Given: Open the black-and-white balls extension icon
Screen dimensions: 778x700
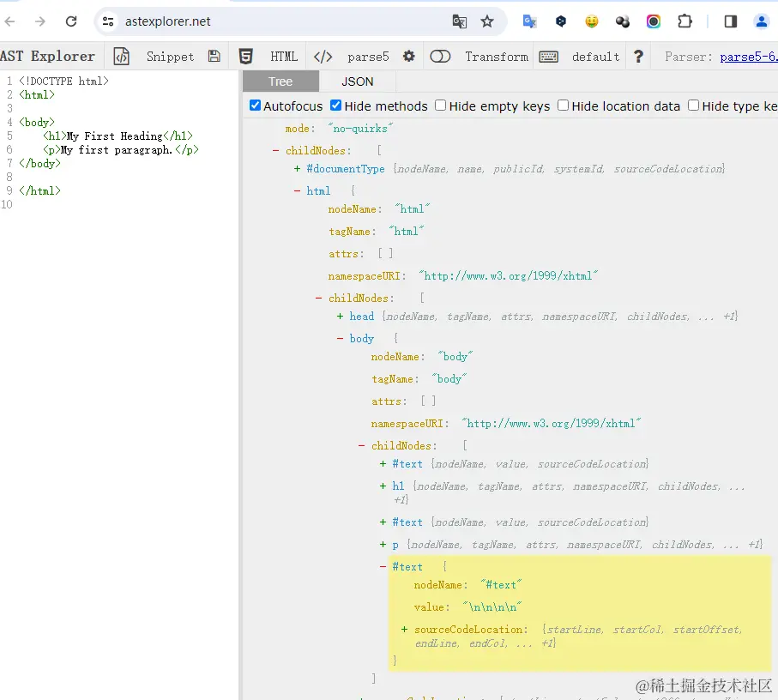Looking at the screenshot, I should pyautogui.click(x=622, y=21).
